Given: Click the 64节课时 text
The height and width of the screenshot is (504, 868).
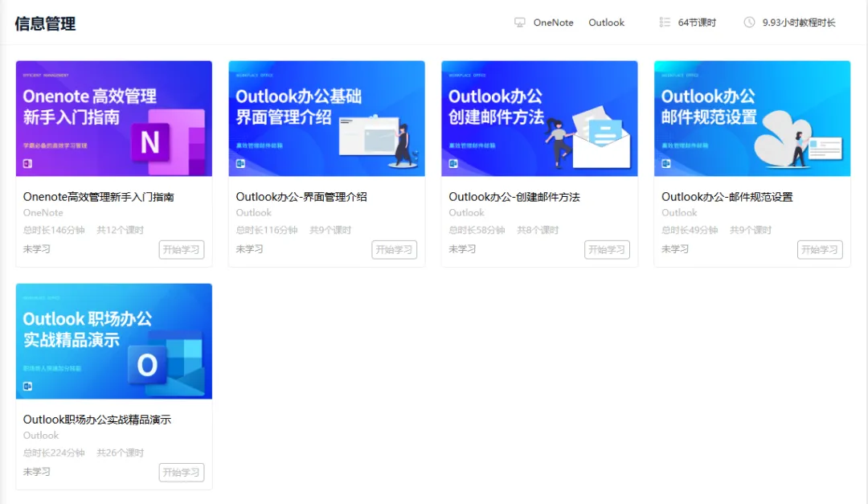Looking at the screenshot, I should tap(697, 23).
